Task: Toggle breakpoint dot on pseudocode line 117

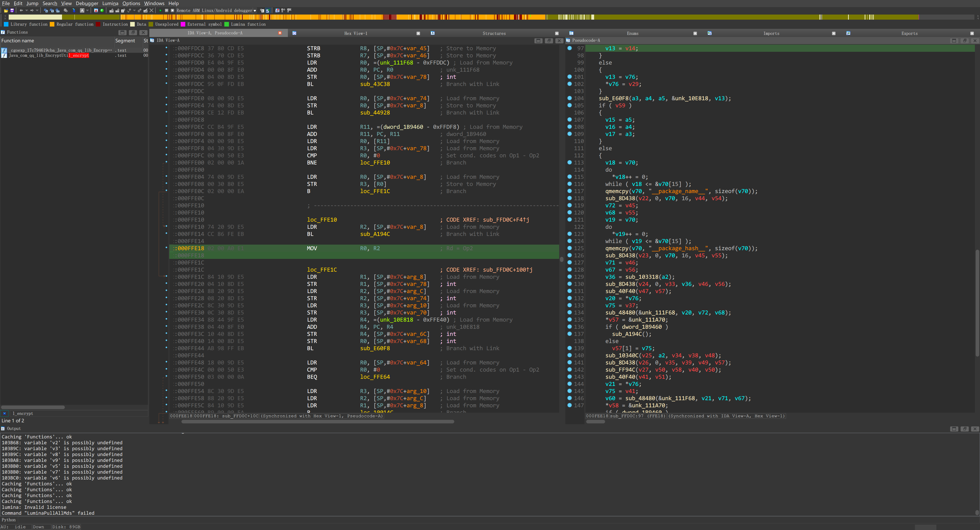Action: pos(570,191)
